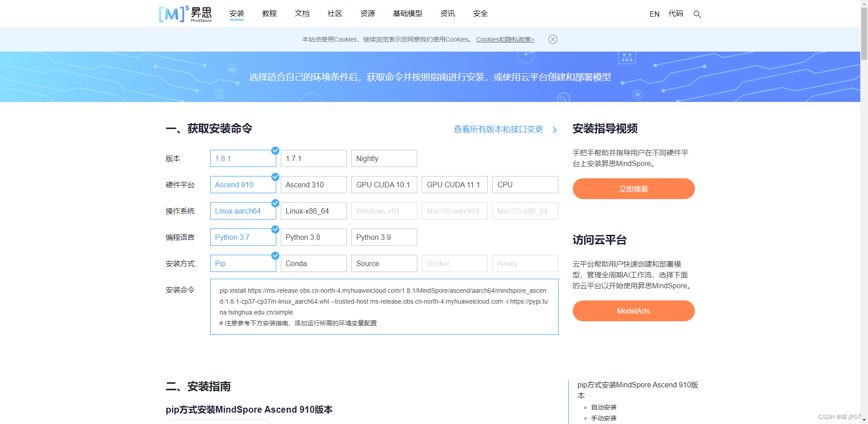Click the 一、获取安装命令 heading
This screenshot has width=868, height=424.
point(209,129)
